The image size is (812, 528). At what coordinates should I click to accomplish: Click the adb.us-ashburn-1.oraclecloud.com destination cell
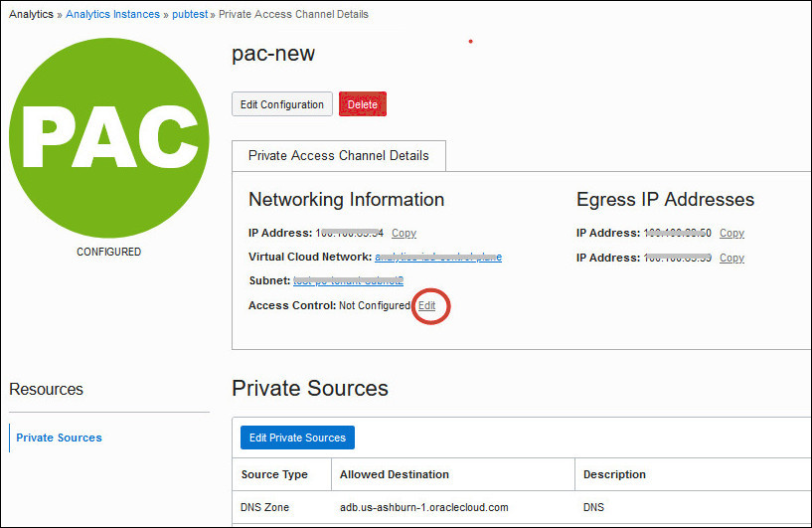coord(423,507)
